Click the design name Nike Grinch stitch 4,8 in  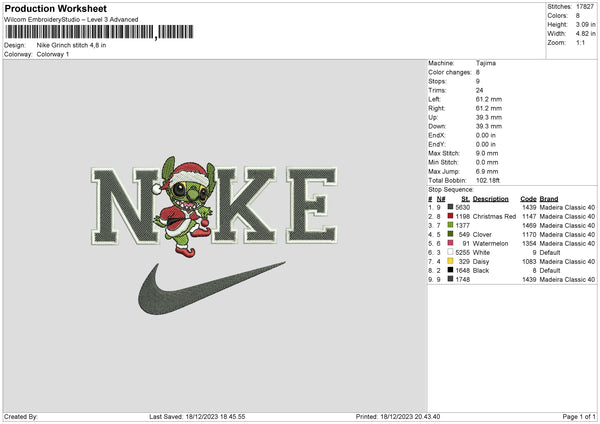[71, 45]
